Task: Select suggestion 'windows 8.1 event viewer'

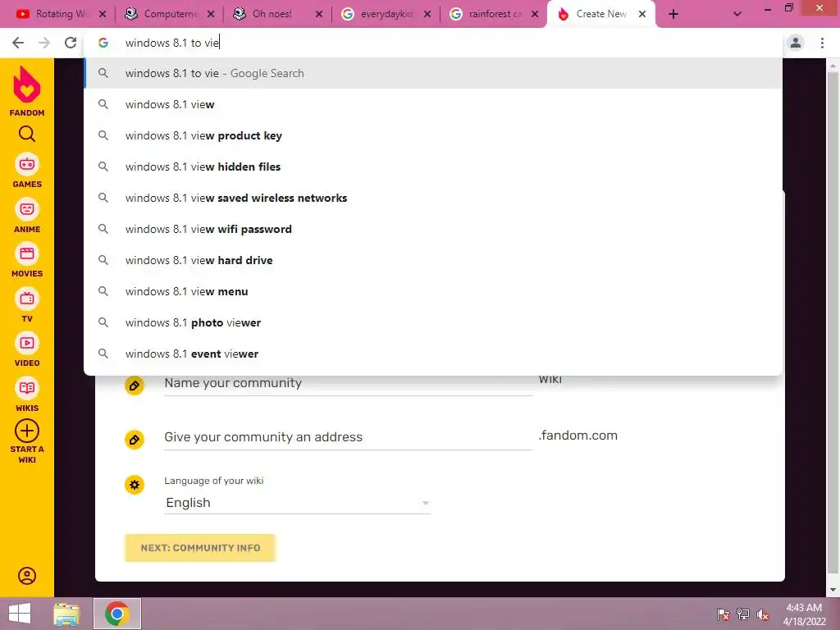Action: point(433,354)
